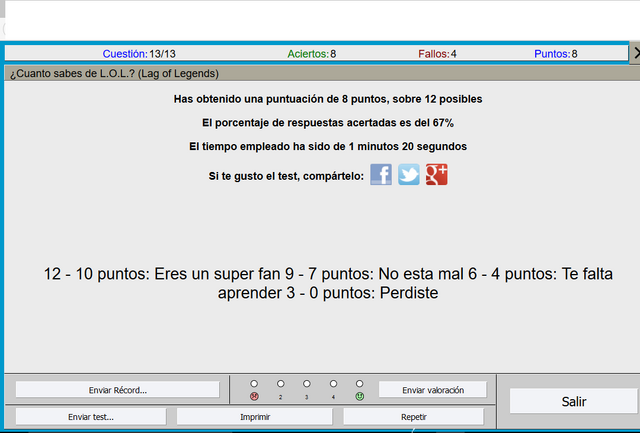The image size is (640, 433).
Task: Click rating label number 4
Action: 333,397
